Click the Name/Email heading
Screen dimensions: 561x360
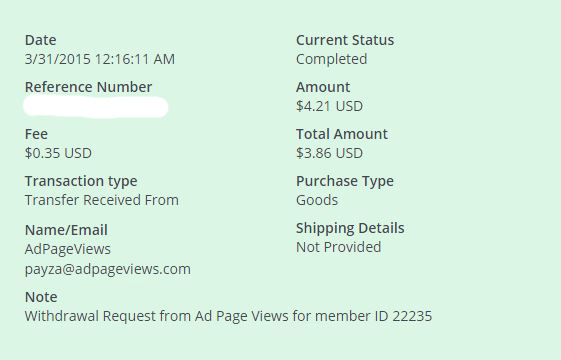click(x=66, y=230)
